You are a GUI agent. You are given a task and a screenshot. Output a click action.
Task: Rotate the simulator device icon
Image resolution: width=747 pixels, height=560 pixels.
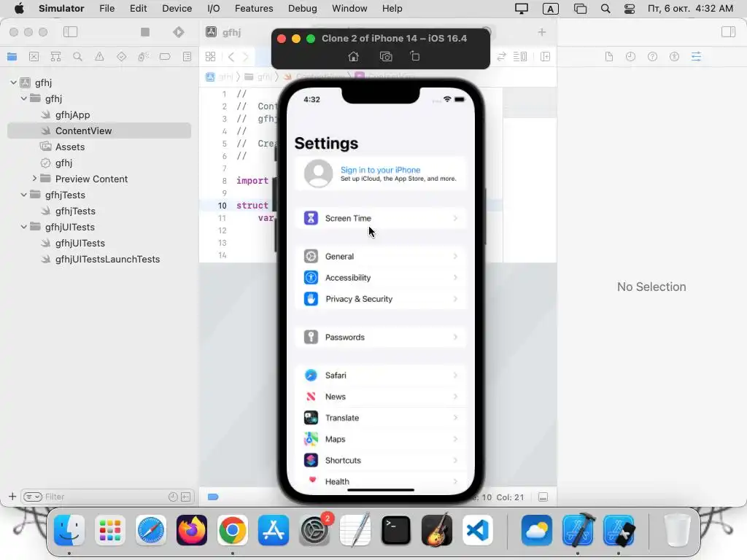414,56
